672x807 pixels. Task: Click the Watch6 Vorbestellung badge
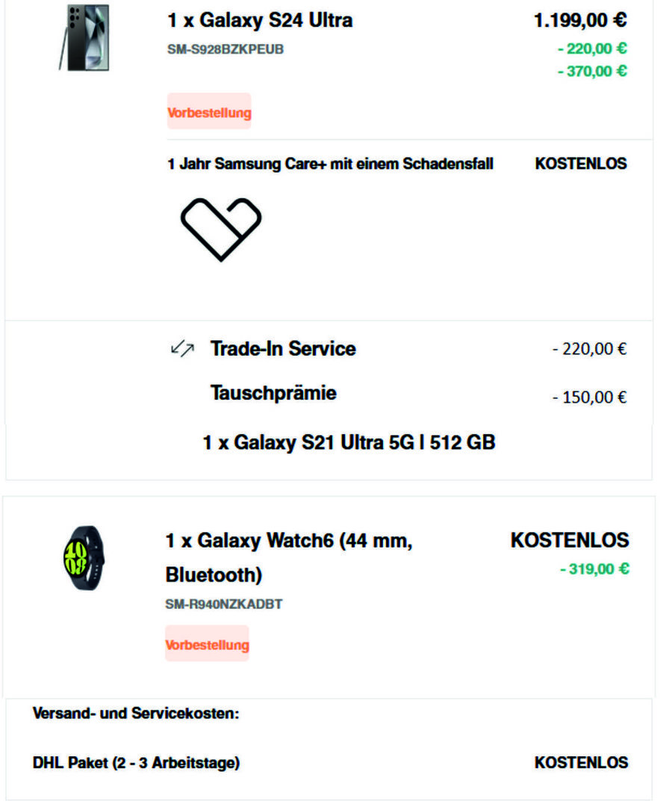207,645
